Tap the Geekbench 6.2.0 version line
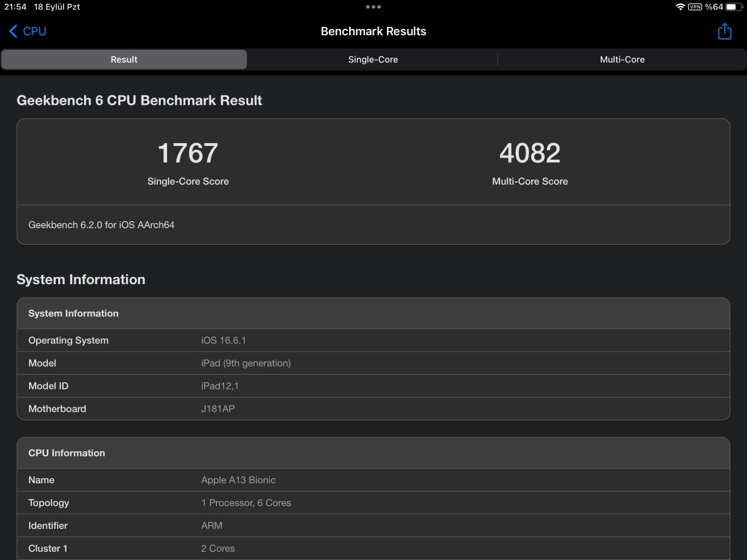The width and height of the screenshot is (747, 560). [102, 225]
